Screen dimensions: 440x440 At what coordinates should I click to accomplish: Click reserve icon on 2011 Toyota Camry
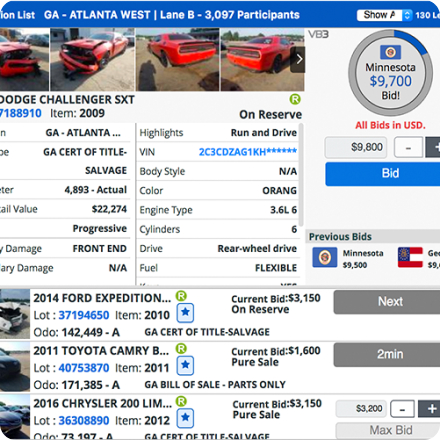pos(181,349)
